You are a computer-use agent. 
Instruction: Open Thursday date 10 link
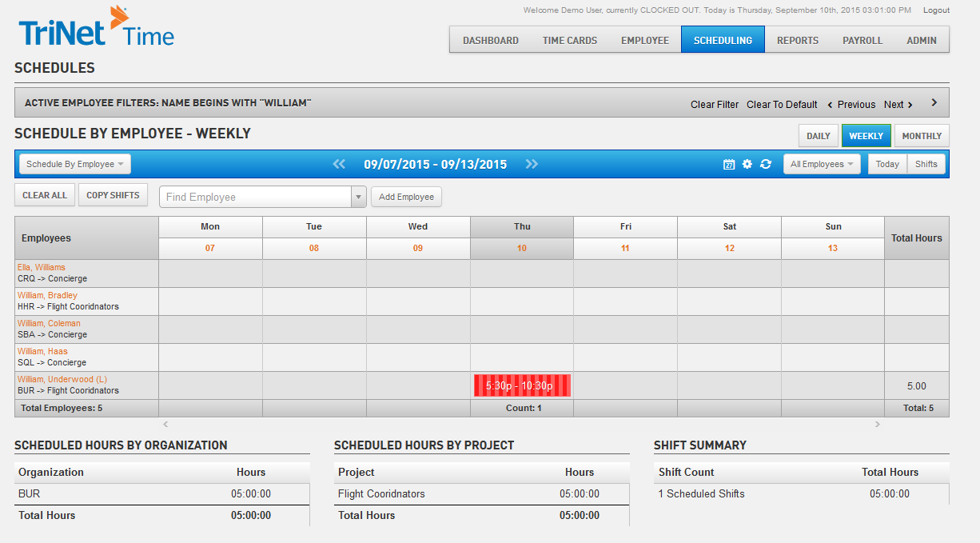click(522, 248)
